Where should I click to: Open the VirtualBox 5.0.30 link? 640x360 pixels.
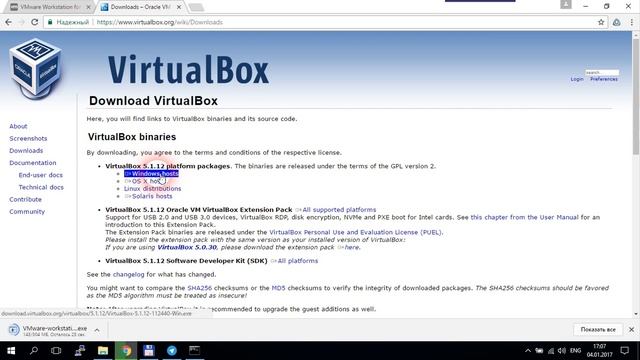coord(187,248)
